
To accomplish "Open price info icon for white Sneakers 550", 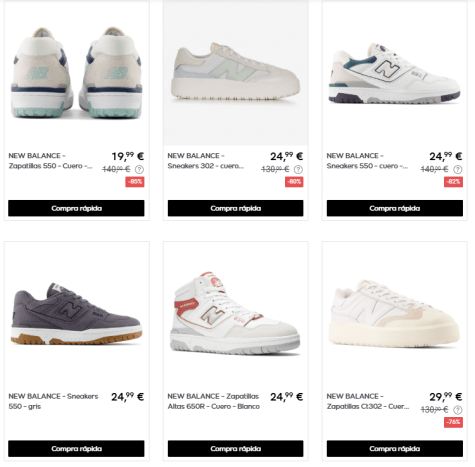I will pyautogui.click(x=458, y=169).
